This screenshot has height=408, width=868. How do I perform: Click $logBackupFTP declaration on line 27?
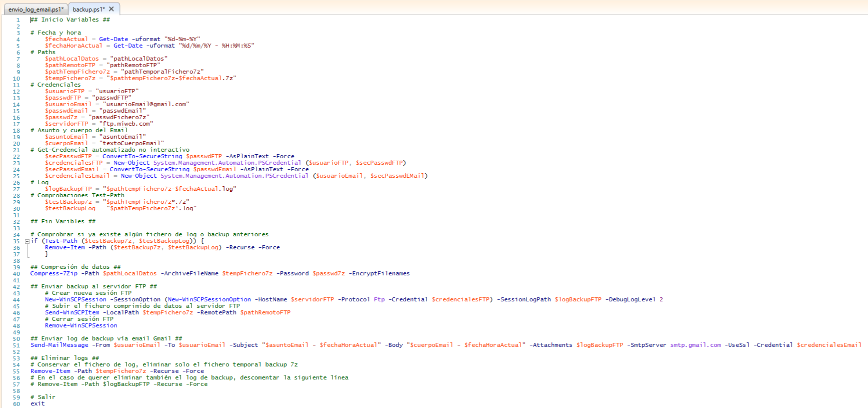(68, 189)
